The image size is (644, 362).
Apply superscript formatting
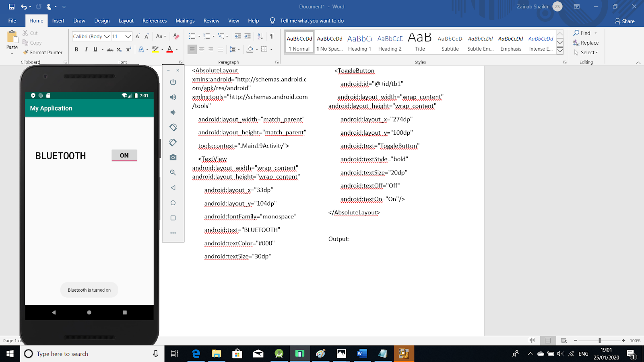pos(128,49)
